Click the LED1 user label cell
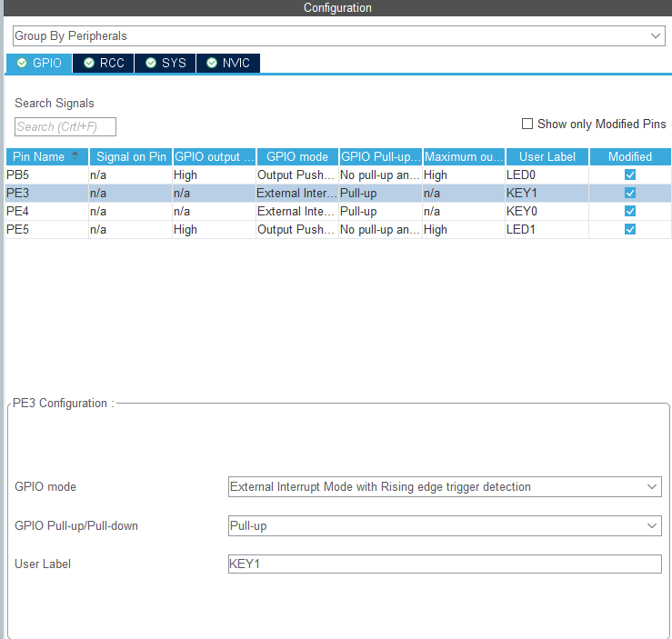The image size is (672, 639). pos(547,230)
